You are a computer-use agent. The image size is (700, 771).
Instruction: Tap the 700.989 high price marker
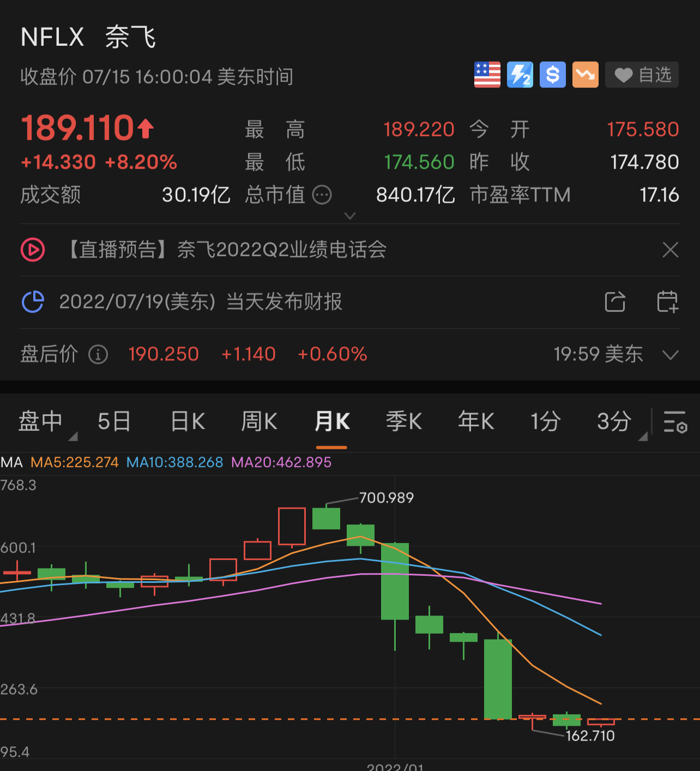point(387,498)
